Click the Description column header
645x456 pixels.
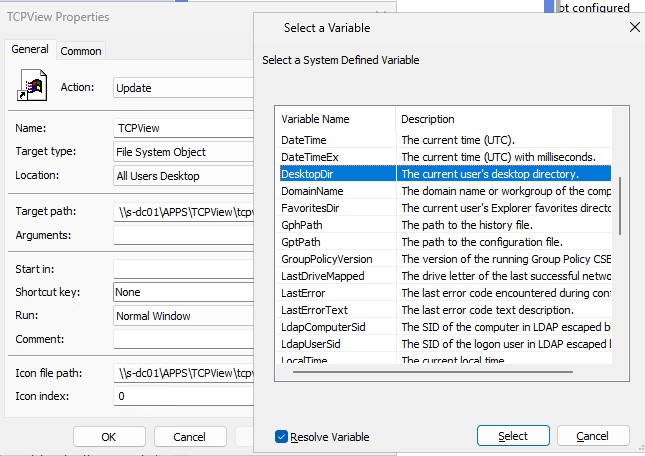504,119
